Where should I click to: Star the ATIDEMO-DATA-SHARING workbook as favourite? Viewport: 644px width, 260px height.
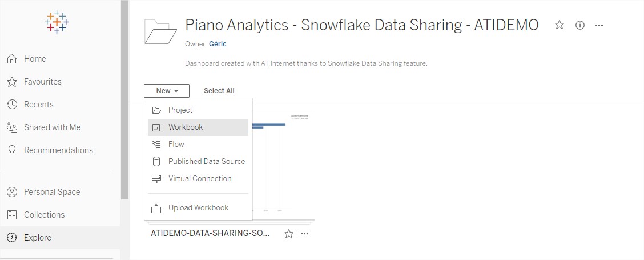tap(289, 234)
